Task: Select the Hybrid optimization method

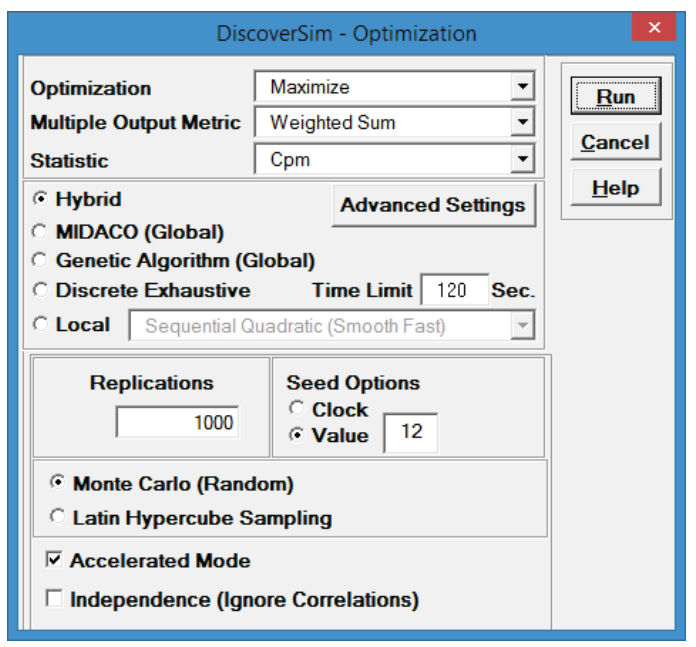Action: pos(40,200)
